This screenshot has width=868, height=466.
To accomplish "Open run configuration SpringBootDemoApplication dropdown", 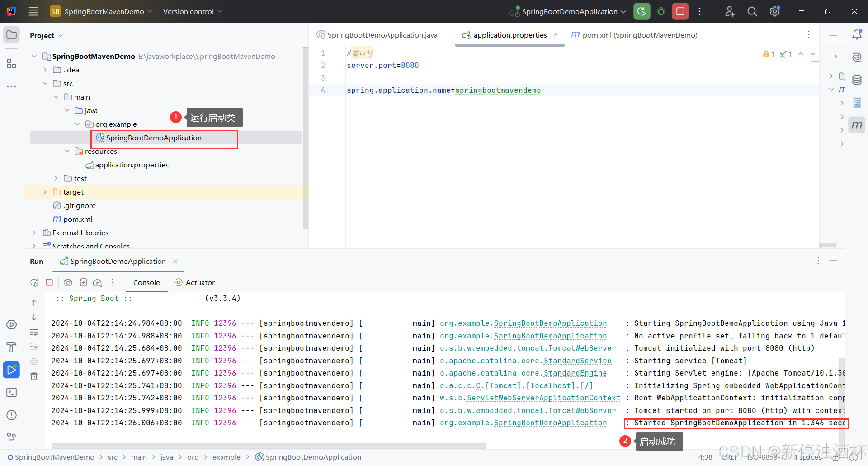I will point(568,11).
